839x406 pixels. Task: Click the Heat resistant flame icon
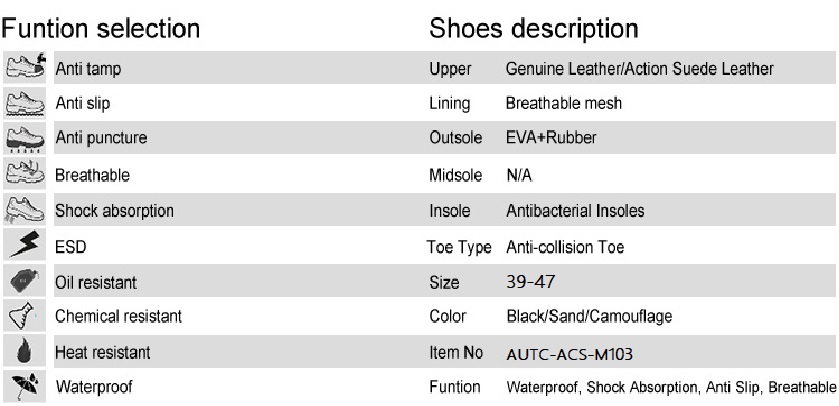(x=25, y=351)
